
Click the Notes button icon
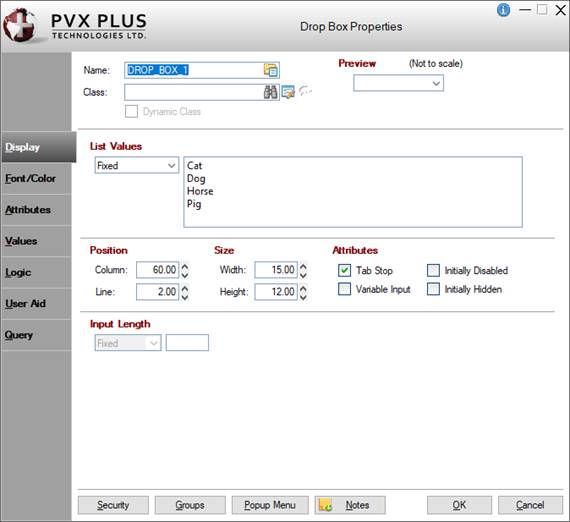[x=325, y=505]
